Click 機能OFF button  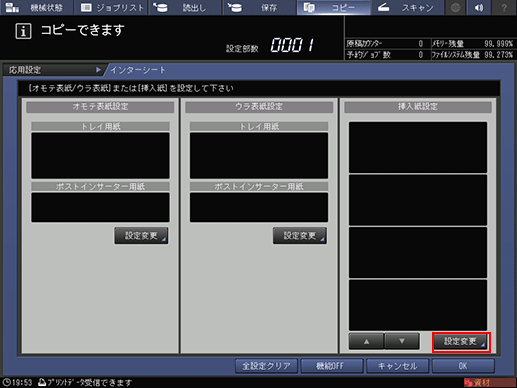pyautogui.click(x=332, y=366)
